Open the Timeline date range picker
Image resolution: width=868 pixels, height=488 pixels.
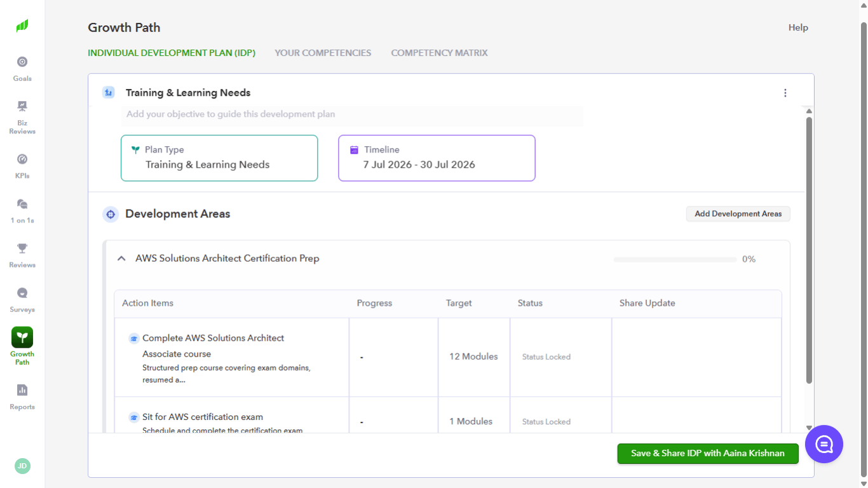(x=437, y=158)
